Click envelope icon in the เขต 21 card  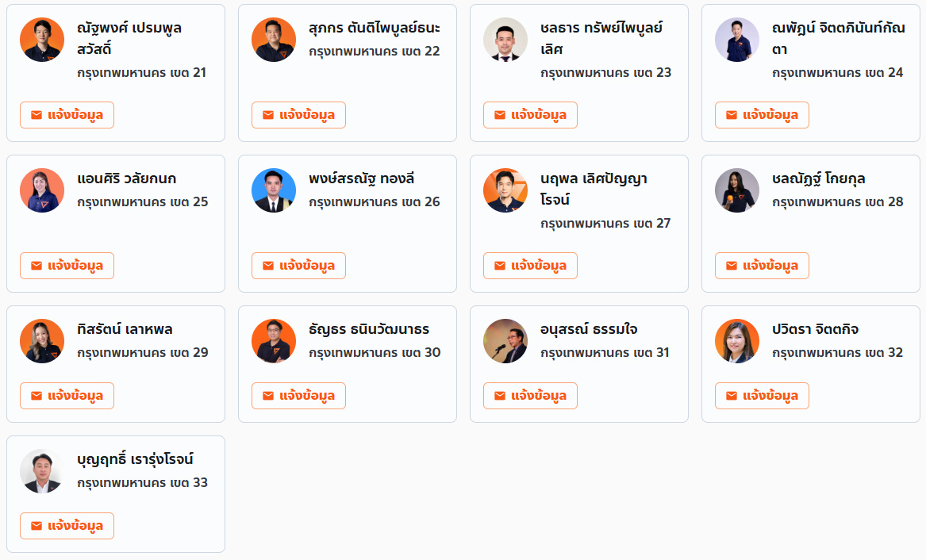pyautogui.click(x=37, y=115)
